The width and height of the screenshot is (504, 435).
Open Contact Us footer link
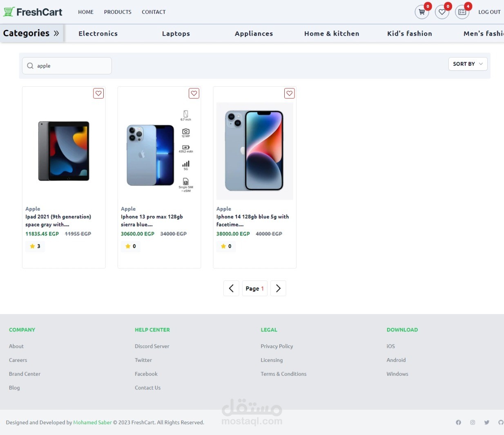[x=147, y=388]
